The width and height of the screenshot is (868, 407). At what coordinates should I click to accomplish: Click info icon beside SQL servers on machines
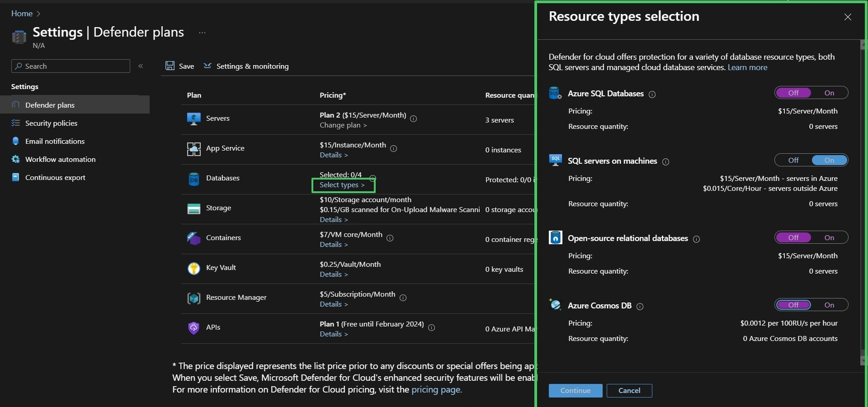665,161
